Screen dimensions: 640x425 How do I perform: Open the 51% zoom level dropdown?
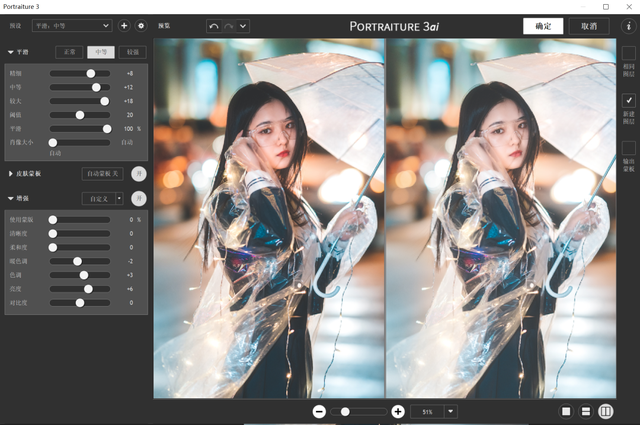pyautogui.click(x=451, y=411)
